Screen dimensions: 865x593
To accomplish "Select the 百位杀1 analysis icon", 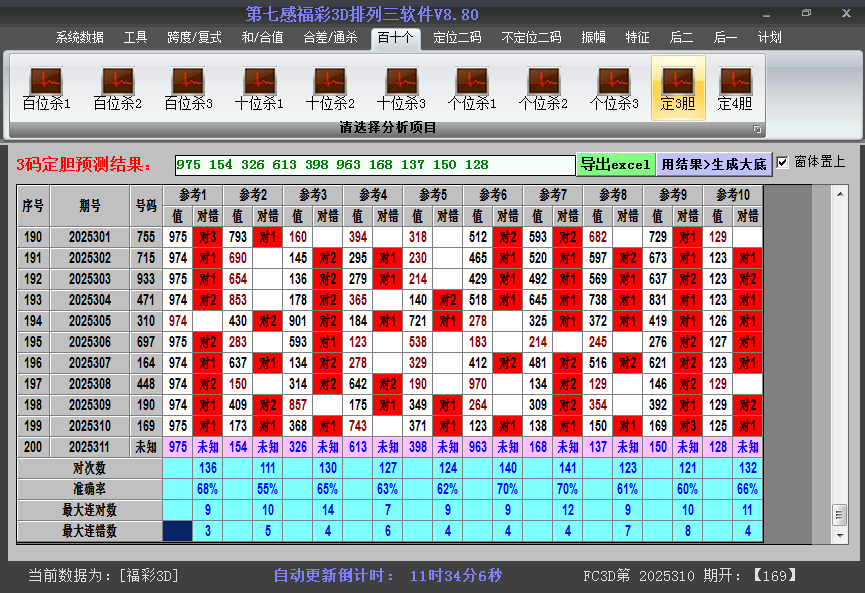I will point(46,88).
